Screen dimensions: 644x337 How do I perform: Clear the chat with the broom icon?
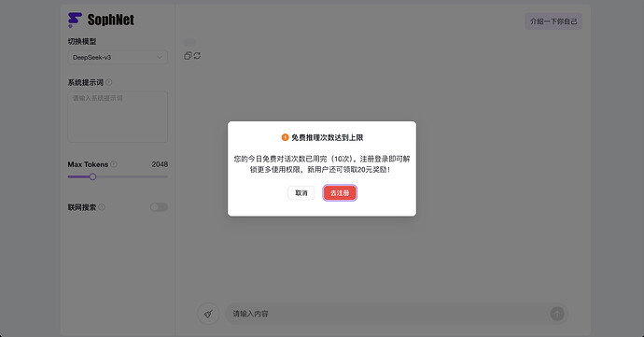point(208,314)
